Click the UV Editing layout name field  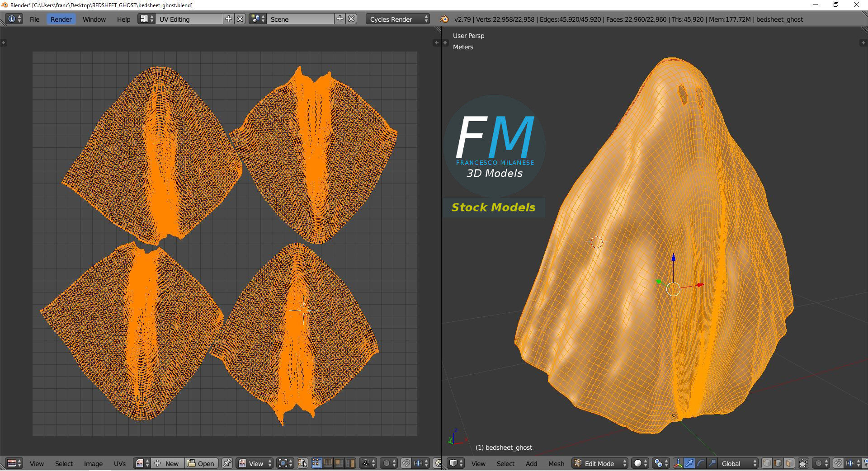189,19
